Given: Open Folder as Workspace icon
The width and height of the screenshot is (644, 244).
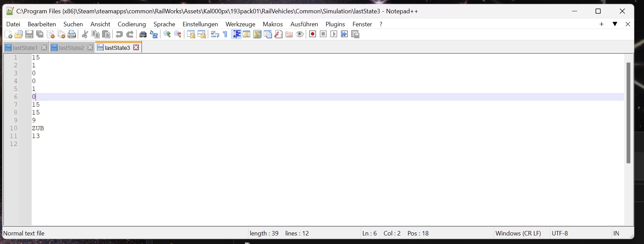Looking at the screenshot, I should [x=289, y=34].
